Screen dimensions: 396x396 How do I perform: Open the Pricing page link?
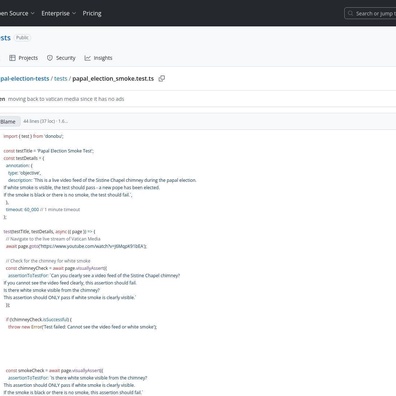pyautogui.click(x=92, y=13)
